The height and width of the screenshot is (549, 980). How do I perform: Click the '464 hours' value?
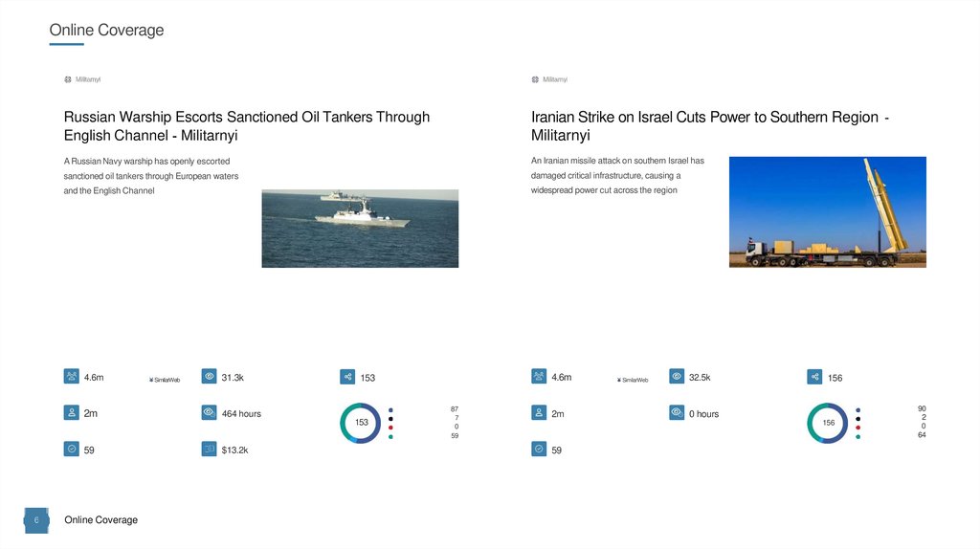[x=241, y=413]
